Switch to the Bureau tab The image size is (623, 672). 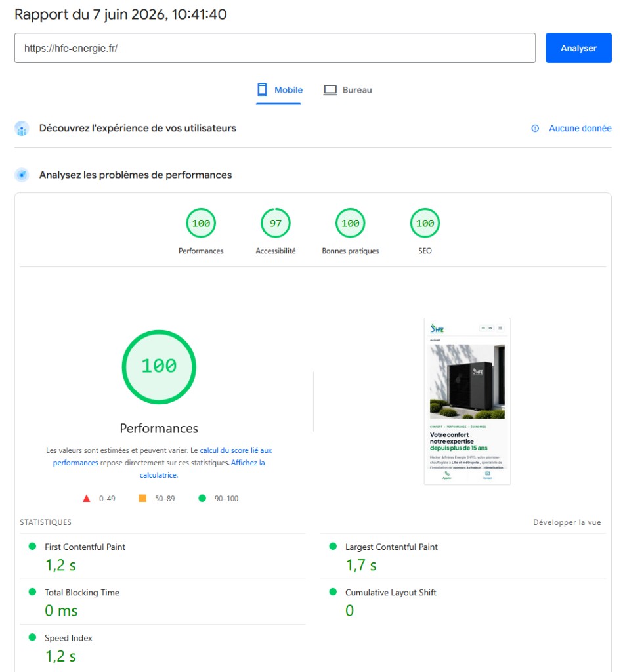[347, 90]
